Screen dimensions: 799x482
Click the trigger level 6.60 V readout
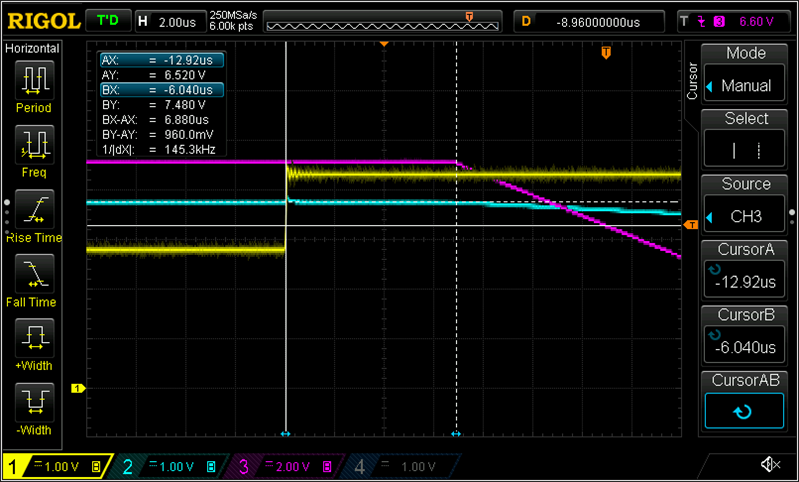click(756, 21)
